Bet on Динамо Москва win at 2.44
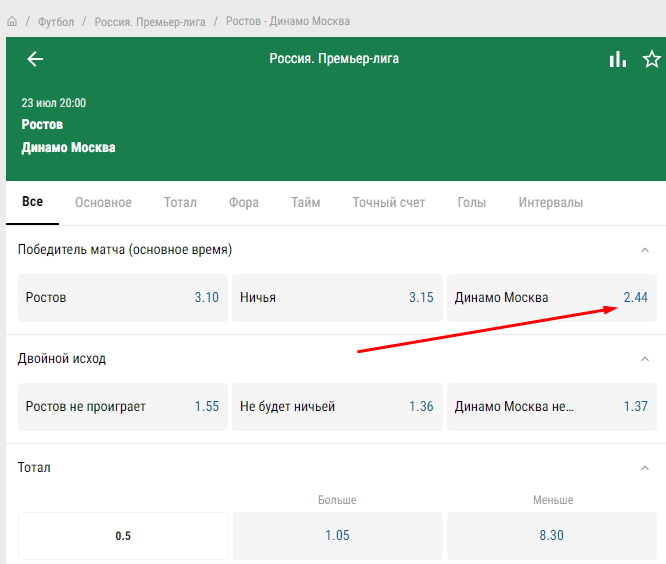The height and width of the screenshot is (564, 666). tap(552, 298)
